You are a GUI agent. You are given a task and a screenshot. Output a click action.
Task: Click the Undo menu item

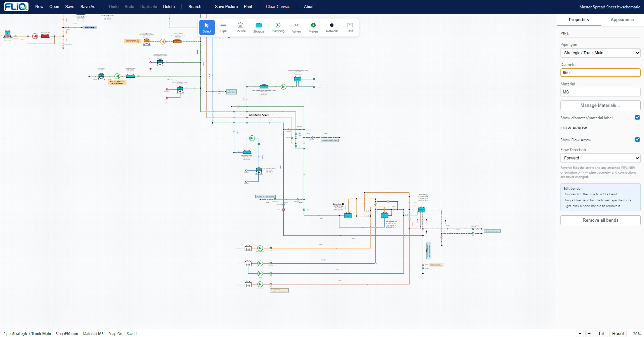114,7
